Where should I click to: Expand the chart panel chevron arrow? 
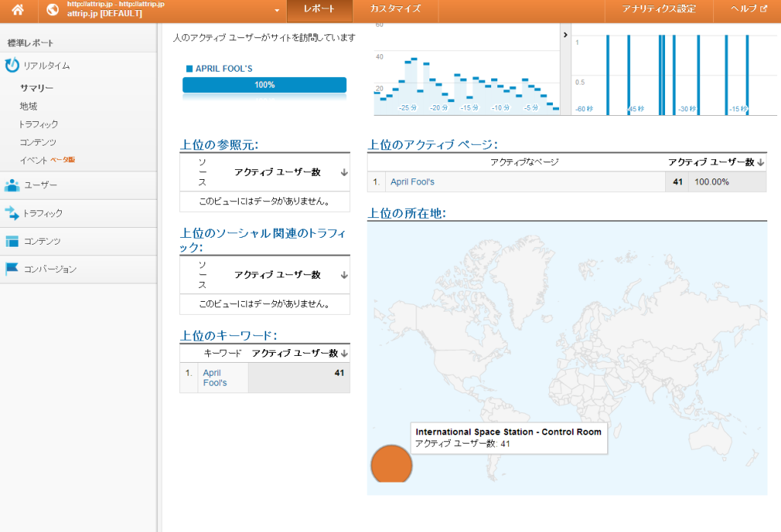click(565, 34)
